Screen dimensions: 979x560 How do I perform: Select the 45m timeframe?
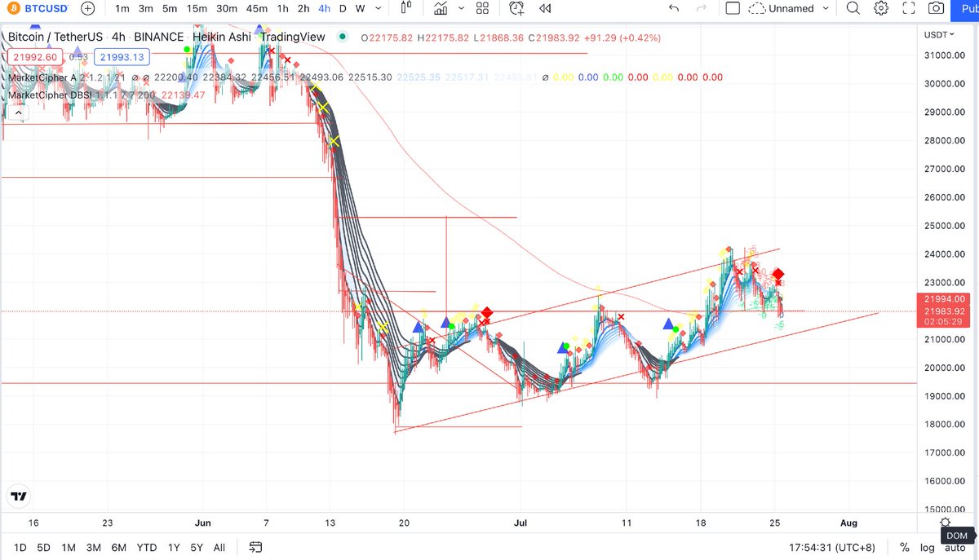tap(257, 8)
